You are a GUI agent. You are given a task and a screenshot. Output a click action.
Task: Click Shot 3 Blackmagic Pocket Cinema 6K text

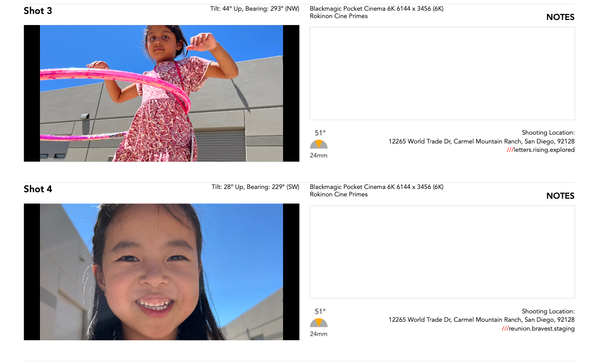click(376, 8)
